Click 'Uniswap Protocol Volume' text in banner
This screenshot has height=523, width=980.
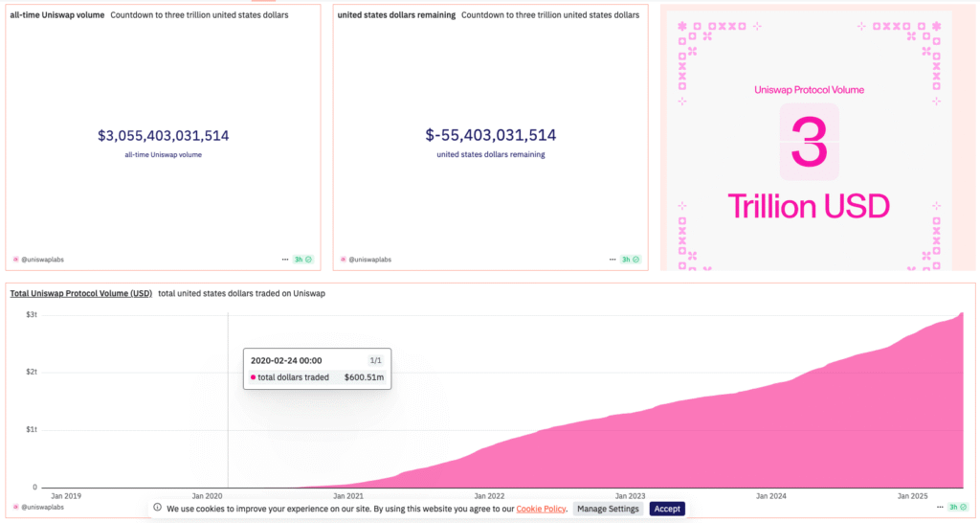click(x=809, y=90)
